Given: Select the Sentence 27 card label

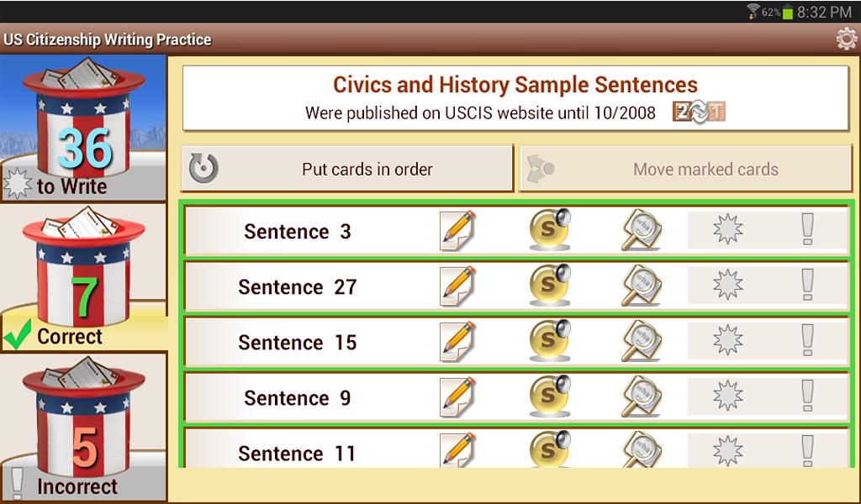Looking at the screenshot, I should (x=298, y=286).
